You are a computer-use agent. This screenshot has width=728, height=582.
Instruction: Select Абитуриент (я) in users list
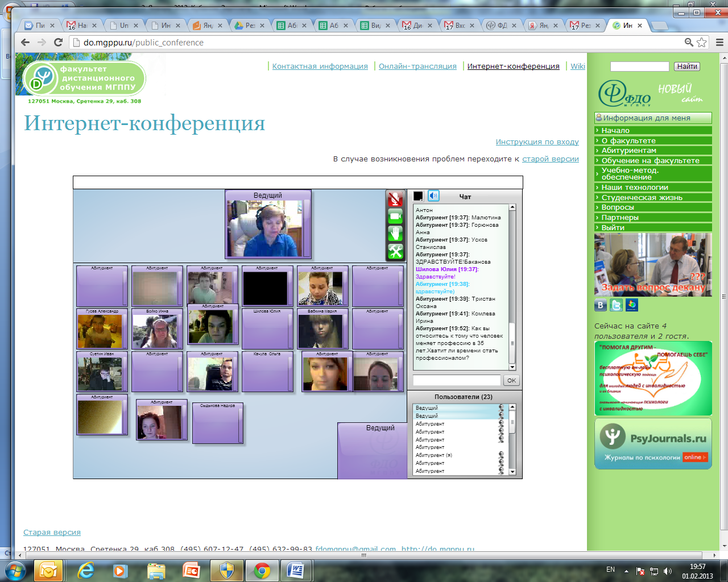point(460,455)
